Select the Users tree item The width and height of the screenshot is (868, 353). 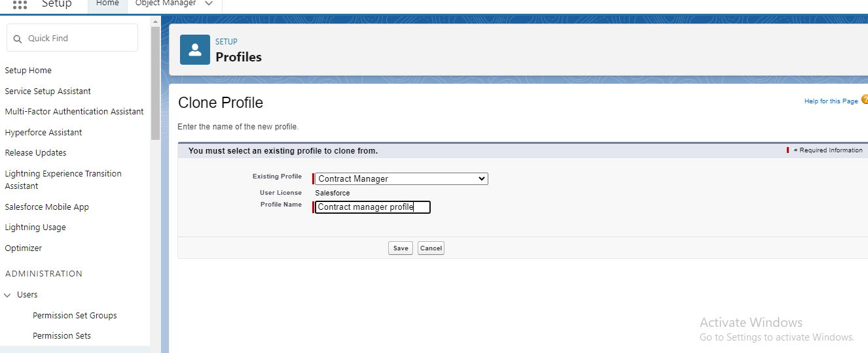coord(27,295)
